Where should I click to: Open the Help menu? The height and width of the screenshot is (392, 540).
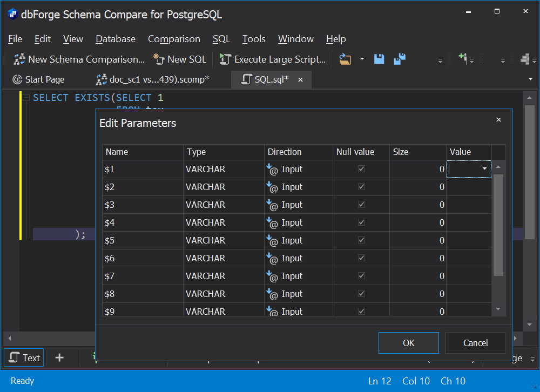click(x=336, y=39)
